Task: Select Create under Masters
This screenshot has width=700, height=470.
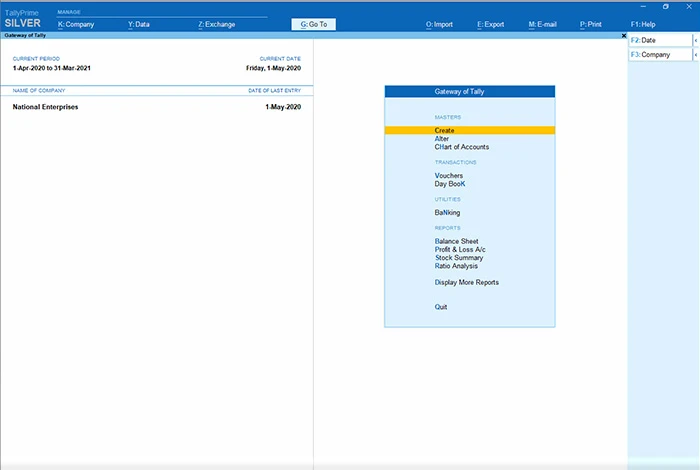Action: point(470,130)
